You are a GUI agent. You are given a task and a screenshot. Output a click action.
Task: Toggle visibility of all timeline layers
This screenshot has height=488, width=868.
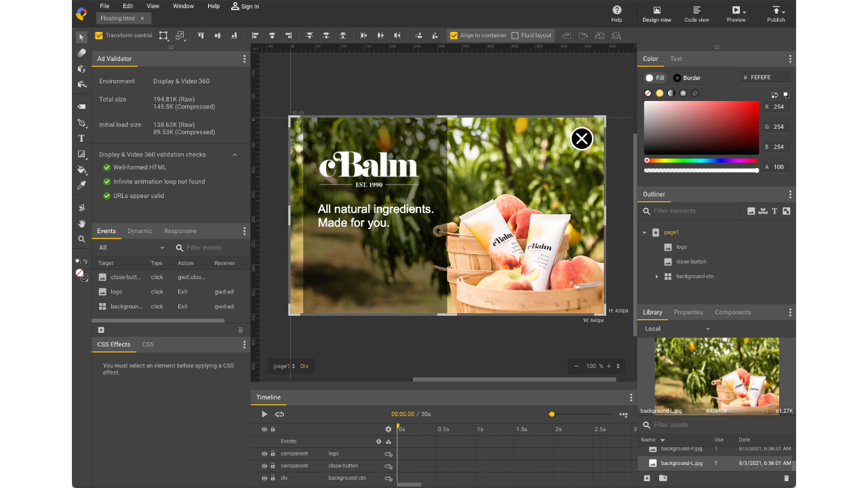[x=264, y=429]
